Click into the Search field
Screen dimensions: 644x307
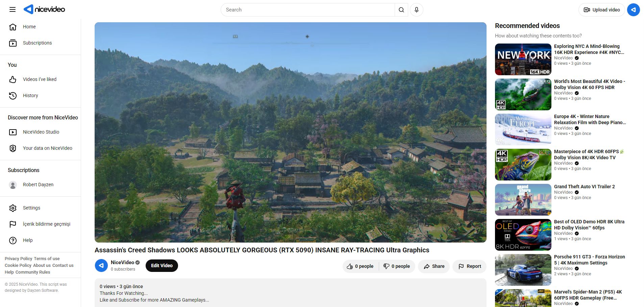coord(308,10)
